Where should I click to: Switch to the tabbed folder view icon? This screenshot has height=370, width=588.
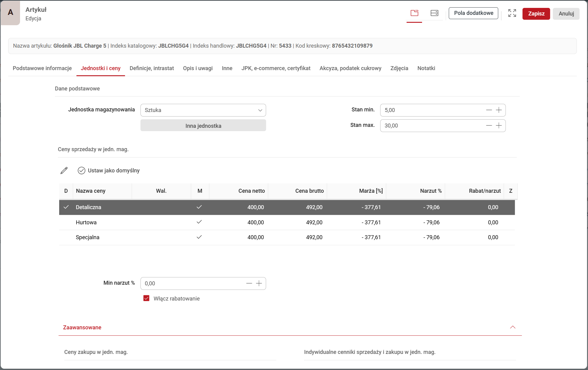click(x=414, y=13)
